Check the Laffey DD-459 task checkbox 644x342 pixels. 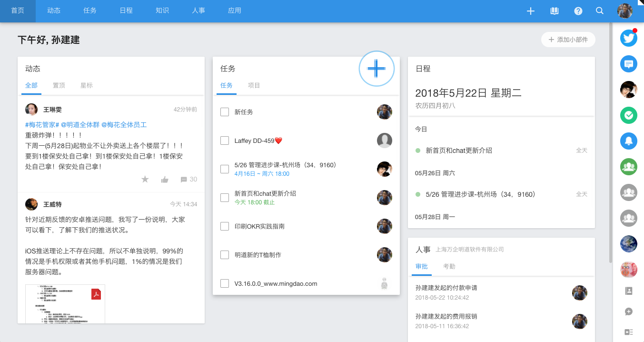point(225,141)
